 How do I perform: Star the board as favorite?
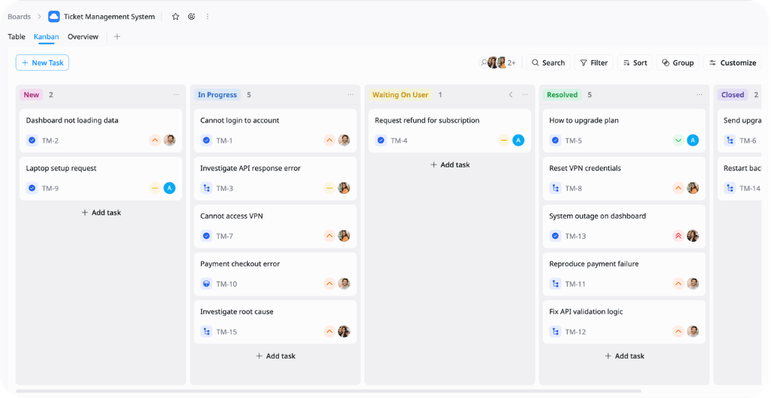[x=176, y=17]
